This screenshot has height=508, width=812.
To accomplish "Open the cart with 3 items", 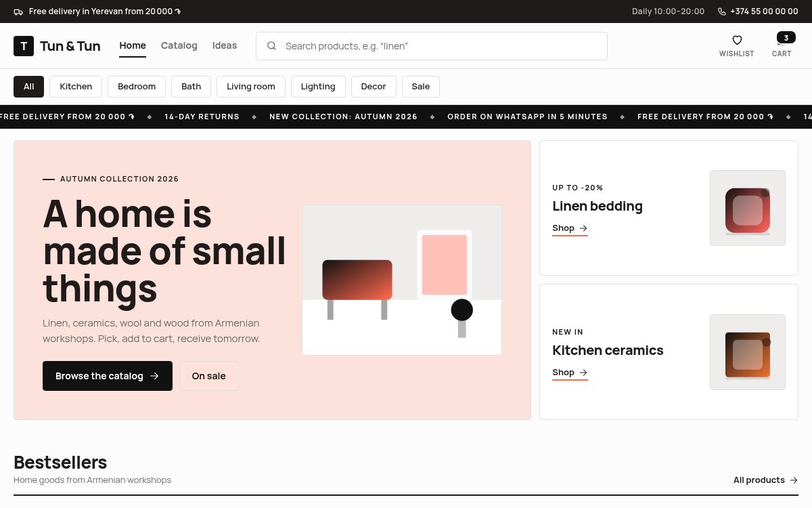I will click(782, 45).
